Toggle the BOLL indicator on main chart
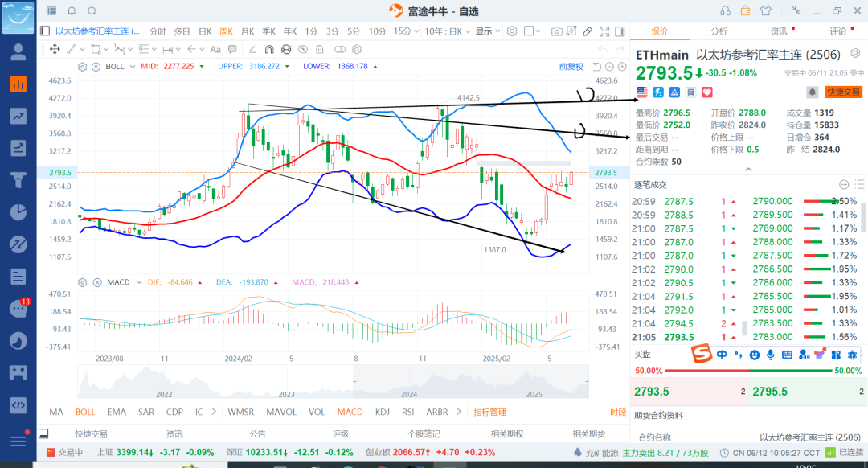Image resolution: width=868 pixels, height=468 pixels. 85,412
